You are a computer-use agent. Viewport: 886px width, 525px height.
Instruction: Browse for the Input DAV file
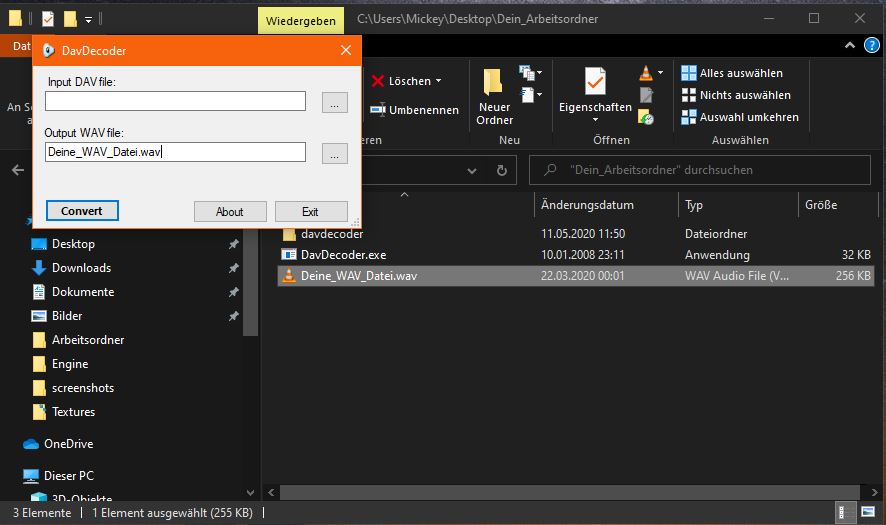(x=334, y=102)
